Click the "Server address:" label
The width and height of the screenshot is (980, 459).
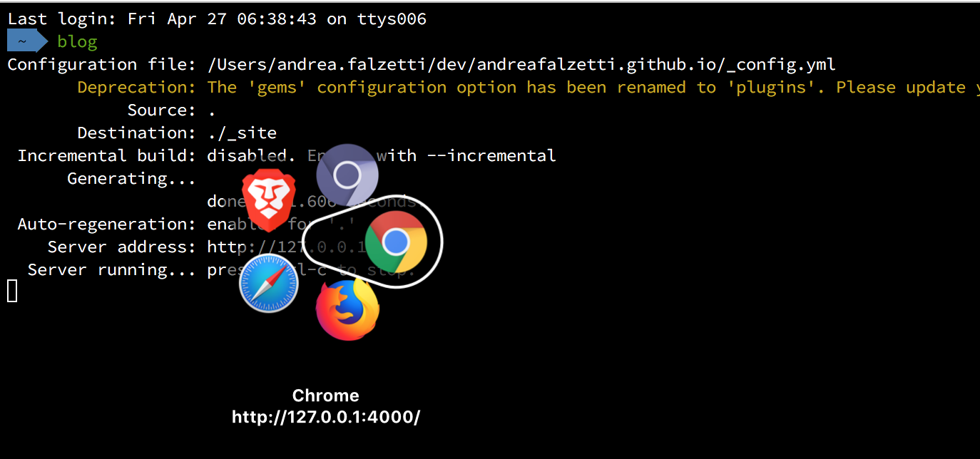(x=122, y=247)
